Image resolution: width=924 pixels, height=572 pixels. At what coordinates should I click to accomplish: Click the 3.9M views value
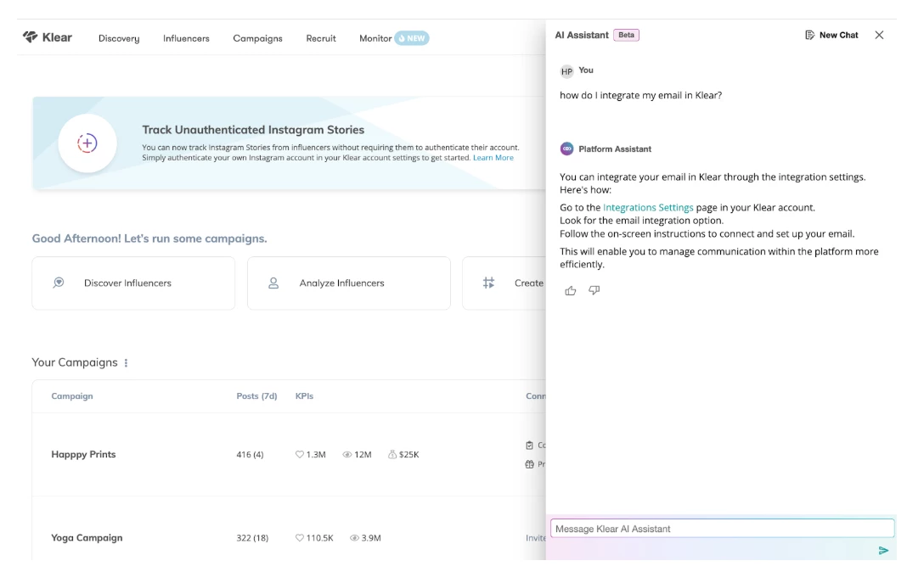(371, 538)
